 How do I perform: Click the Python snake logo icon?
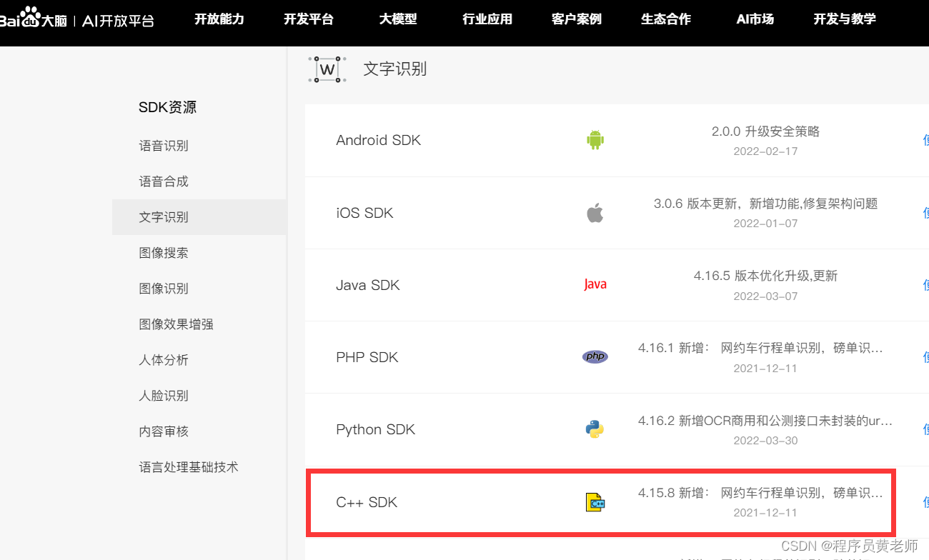tap(595, 429)
